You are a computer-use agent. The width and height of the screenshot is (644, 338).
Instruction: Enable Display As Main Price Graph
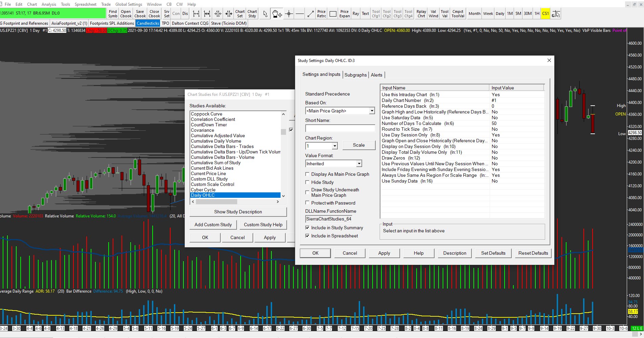[307, 174]
